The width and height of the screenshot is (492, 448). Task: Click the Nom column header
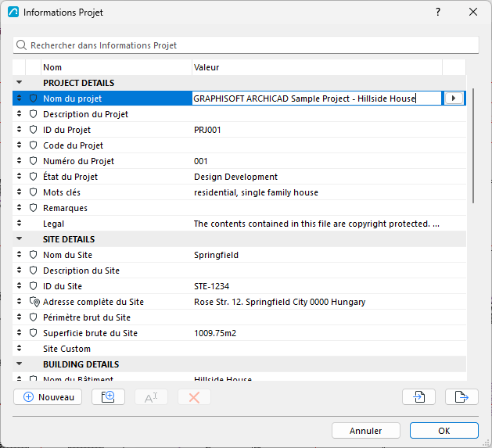click(116, 67)
